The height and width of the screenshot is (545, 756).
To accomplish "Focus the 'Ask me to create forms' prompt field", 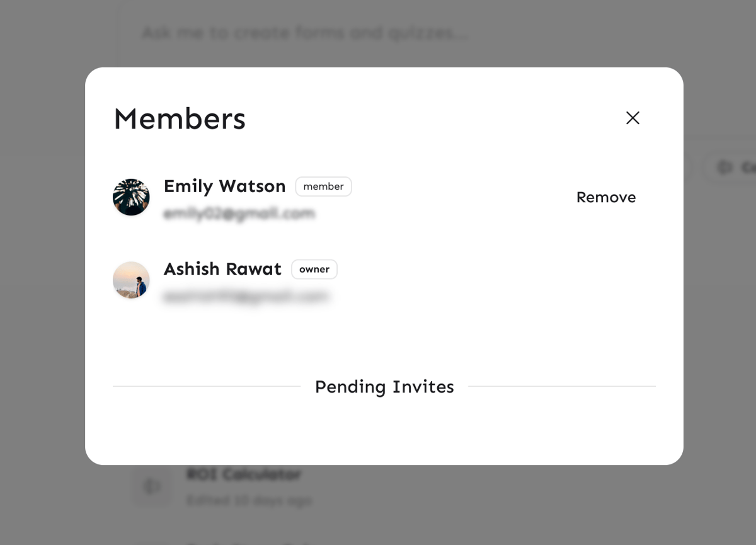I will [x=305, y=33].
